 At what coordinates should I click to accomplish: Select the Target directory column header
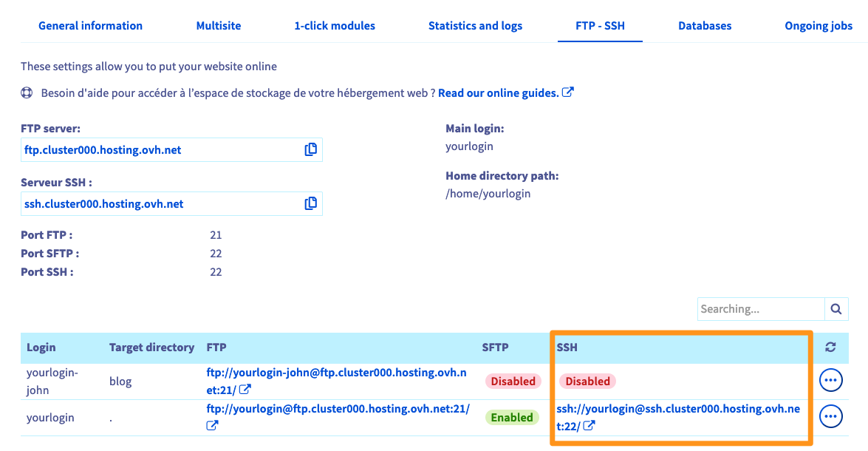point(151,347)
